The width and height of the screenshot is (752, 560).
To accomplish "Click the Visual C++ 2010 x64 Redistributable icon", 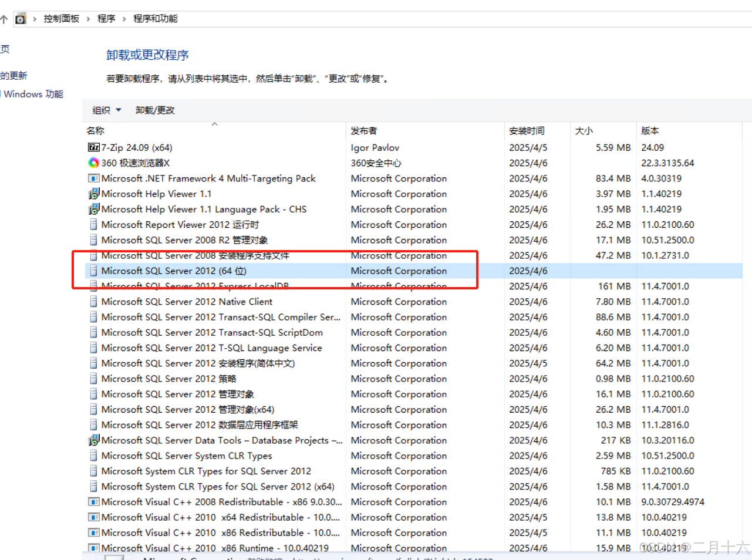I will pos(93,517).
